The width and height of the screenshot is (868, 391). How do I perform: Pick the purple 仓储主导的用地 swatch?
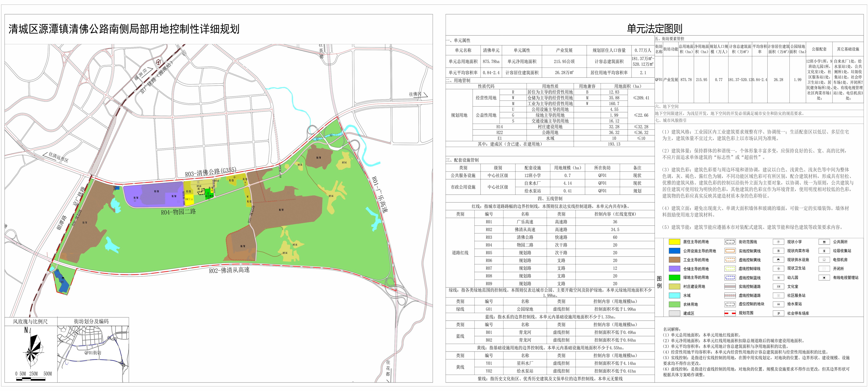(x=674, y=269)
